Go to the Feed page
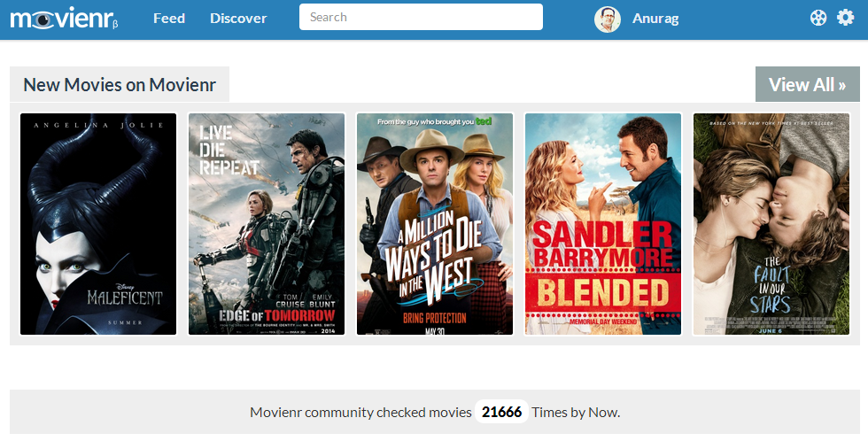 click(169, 19)
